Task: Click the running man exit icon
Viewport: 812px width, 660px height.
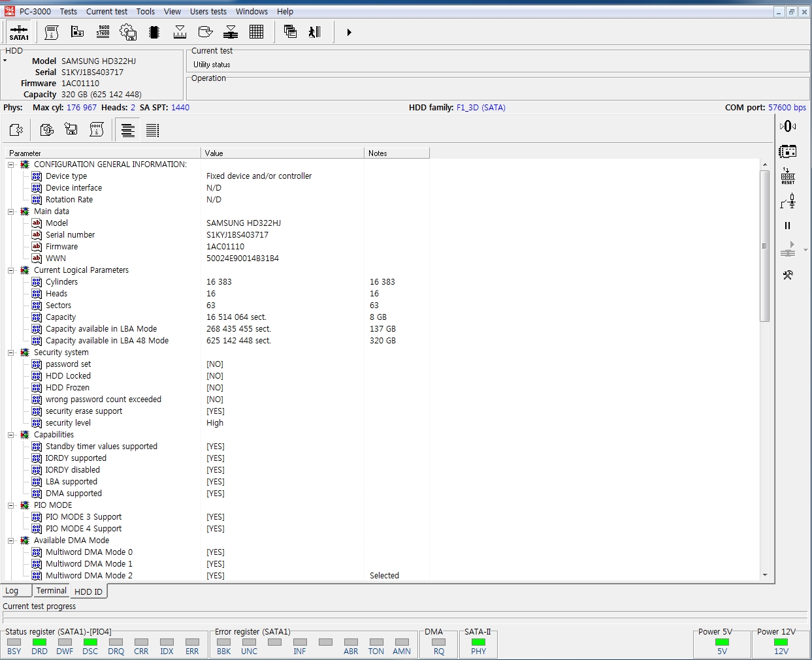Action: pos(315,32)
